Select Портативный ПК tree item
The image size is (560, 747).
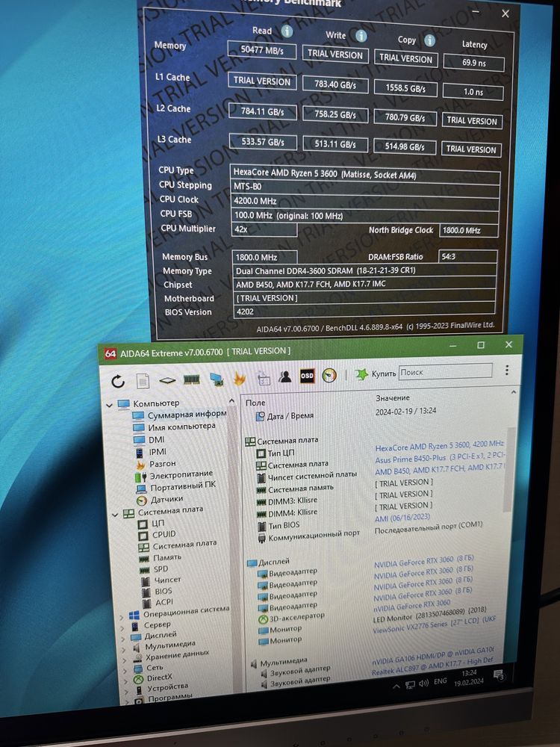tap(183, 486)
